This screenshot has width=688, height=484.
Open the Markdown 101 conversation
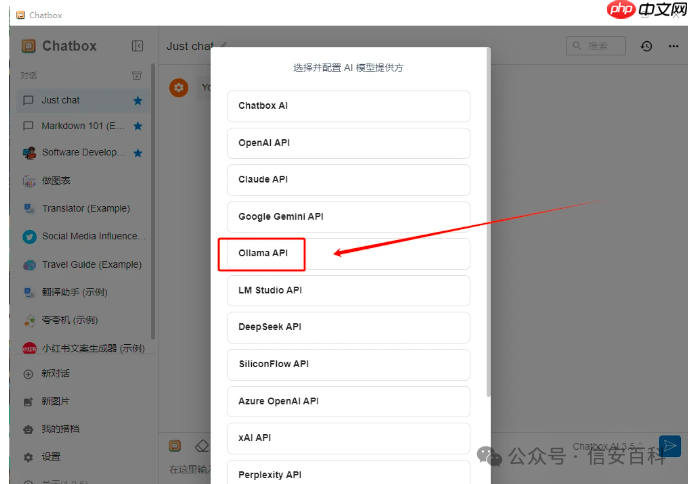pos(83,126)
